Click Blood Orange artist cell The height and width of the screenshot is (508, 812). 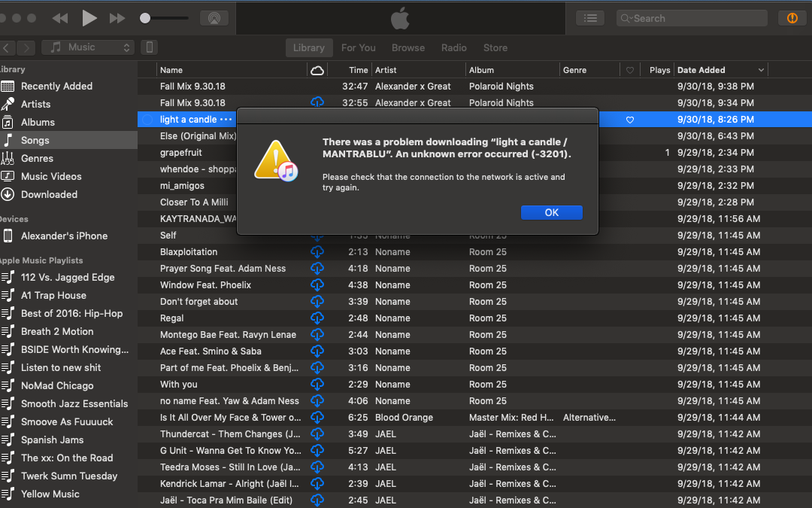click(404, 418)
